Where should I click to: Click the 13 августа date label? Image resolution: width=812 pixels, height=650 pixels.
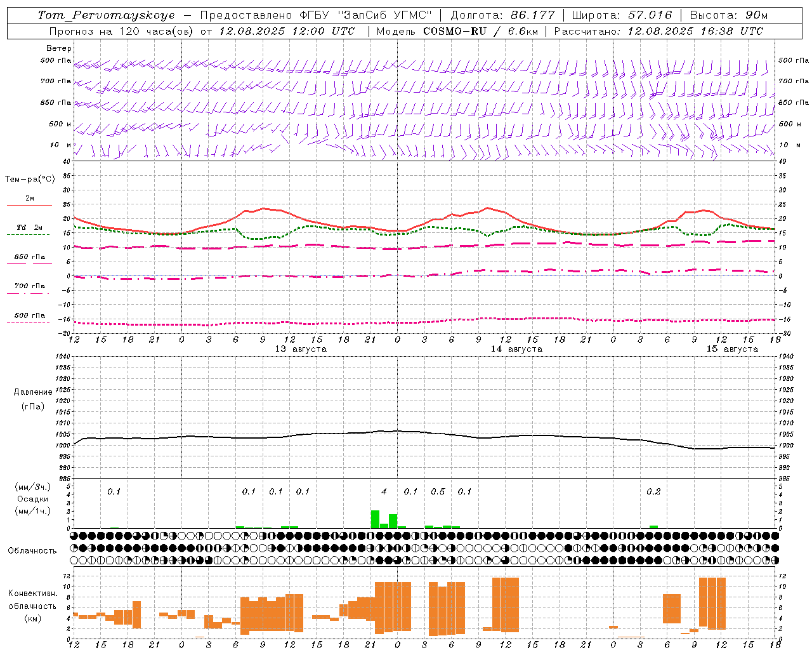[x=301, y=348]
